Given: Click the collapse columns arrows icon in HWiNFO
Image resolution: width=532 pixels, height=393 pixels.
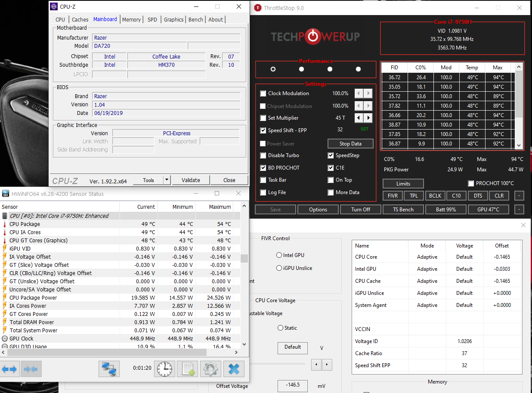Looking at the screenshot, I should [x=31, y=369].
